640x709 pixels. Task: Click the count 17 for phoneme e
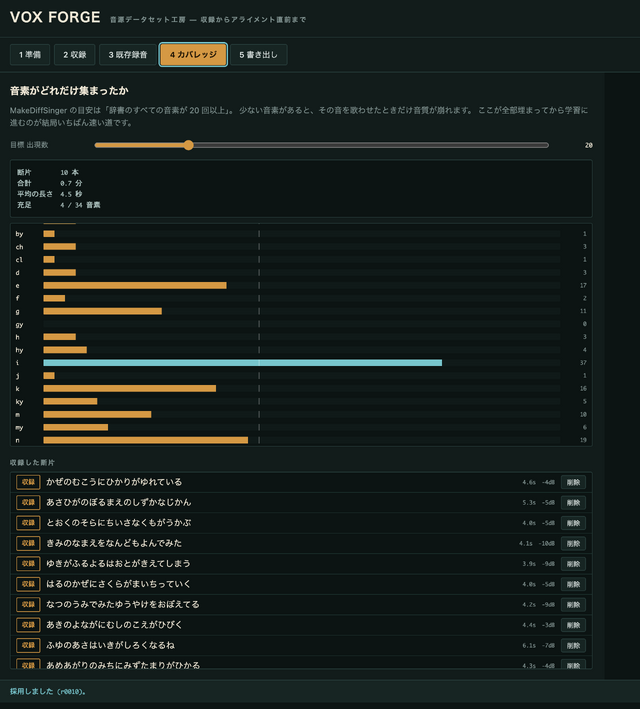tap(583, 285)
